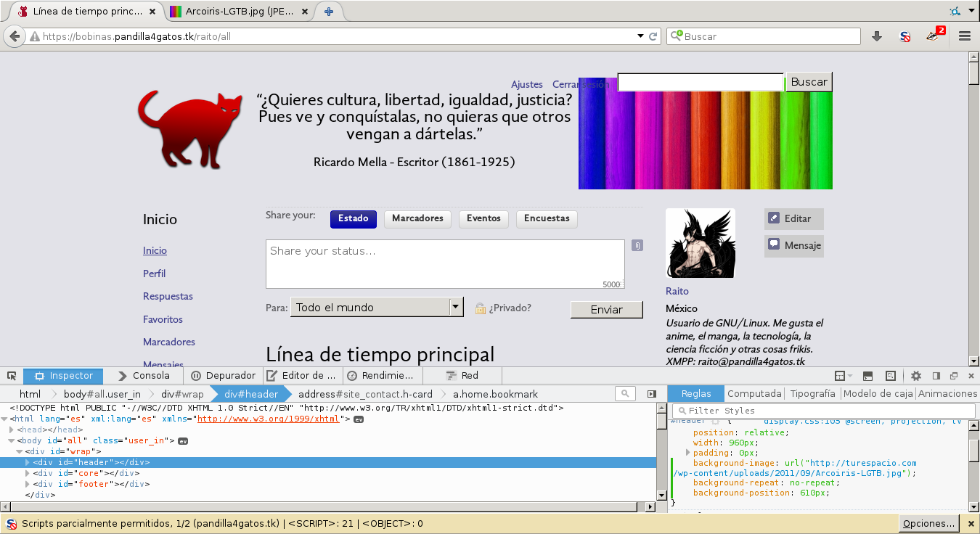This screenshot has width=980, height=534.
Task: Click the Raito profile name link
Action: (x=677, y=291)
